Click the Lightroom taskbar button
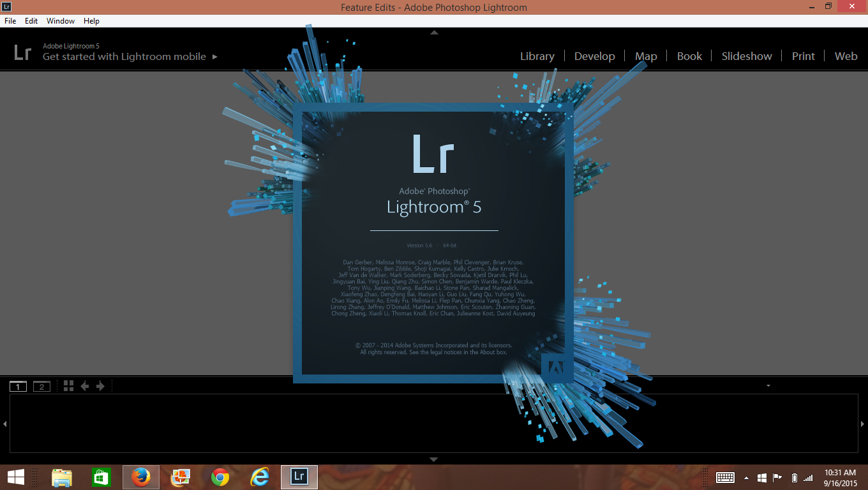This screenshot has height=490, width=868. (x=299, y=477)
